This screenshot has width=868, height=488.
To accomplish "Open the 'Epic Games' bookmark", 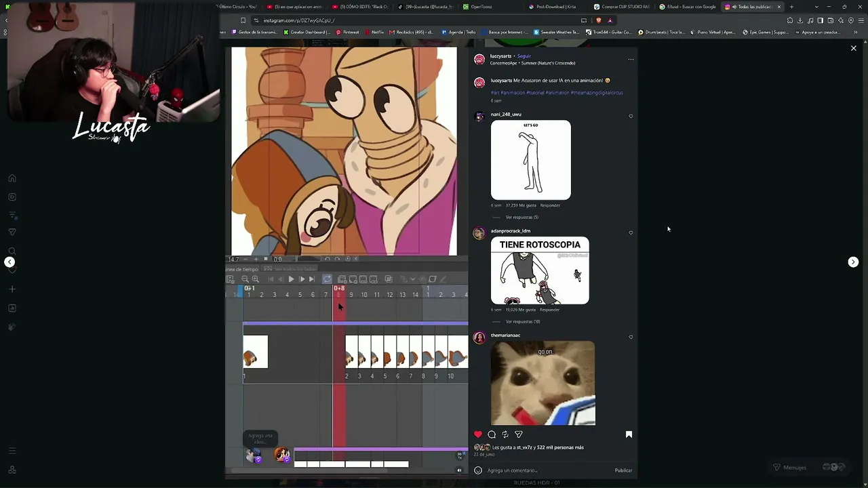I will coord(766,33).
